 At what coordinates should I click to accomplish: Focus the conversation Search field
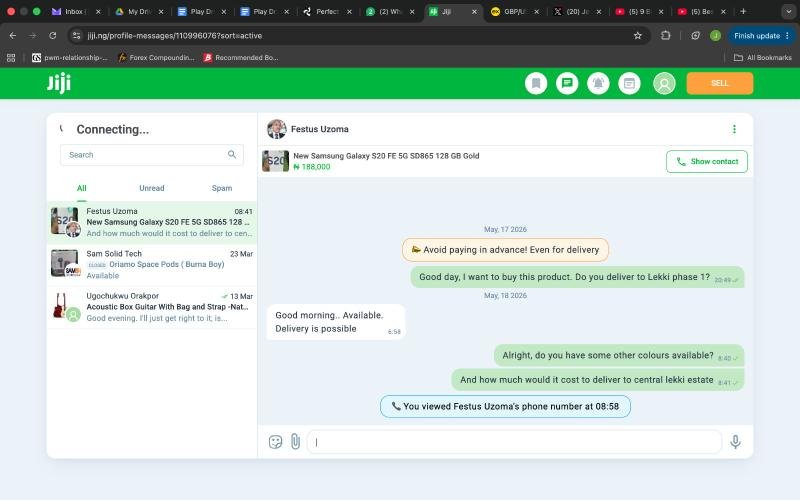click(152, 155)
